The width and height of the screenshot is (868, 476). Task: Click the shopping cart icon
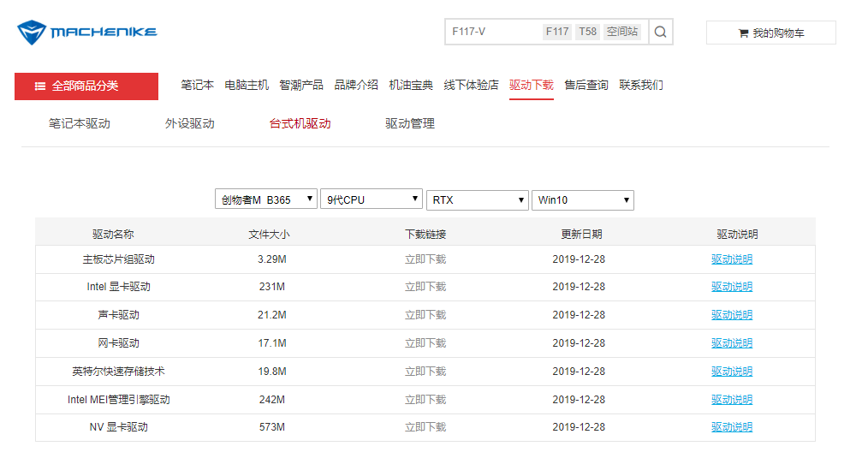[x=743, y=33]
